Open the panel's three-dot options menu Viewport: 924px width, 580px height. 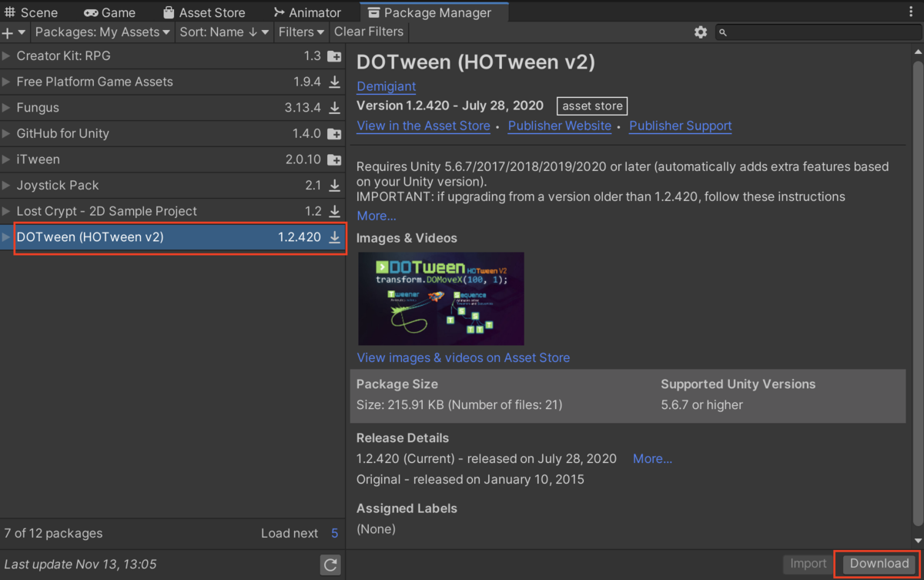pyautogui.click(x=912, y=12)
